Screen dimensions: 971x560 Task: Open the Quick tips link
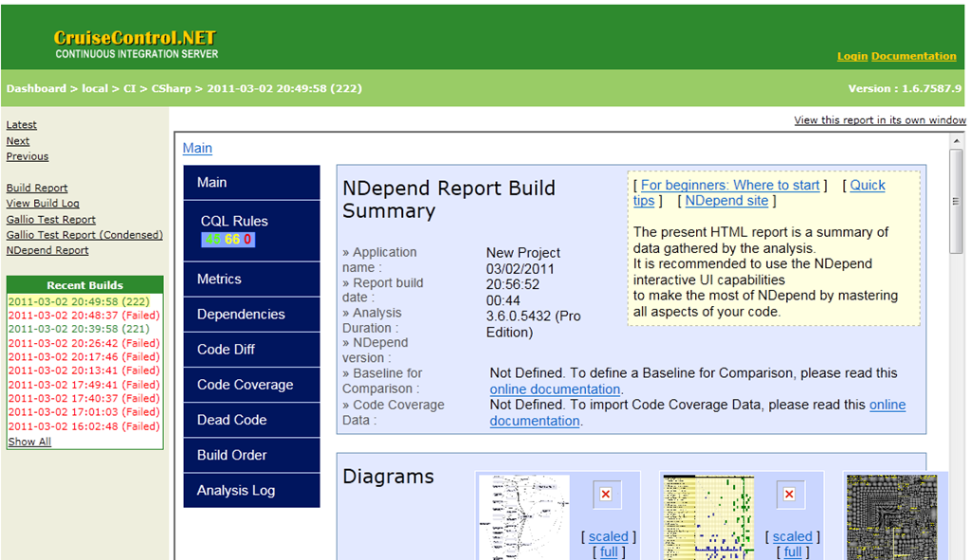tap(868, 185)
